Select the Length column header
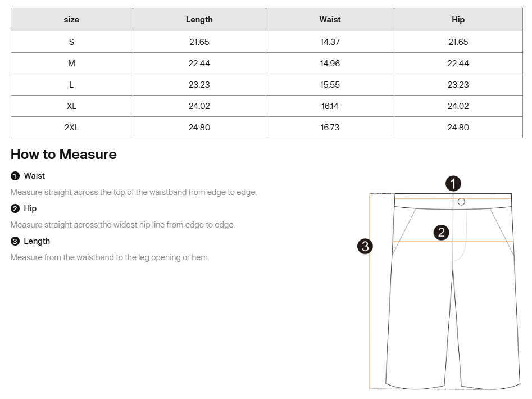The width and height of the screenshot is (532, 399). tap(199, 20)
